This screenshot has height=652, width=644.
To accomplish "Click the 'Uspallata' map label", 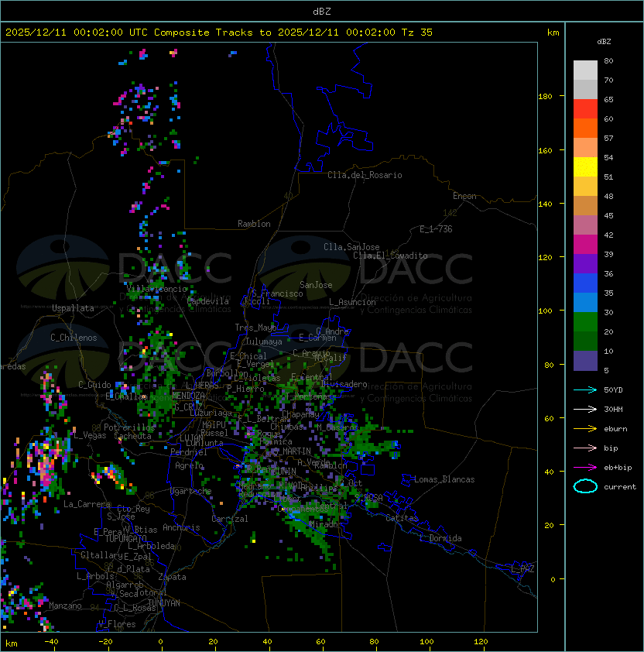I will (x=74, y=308).
